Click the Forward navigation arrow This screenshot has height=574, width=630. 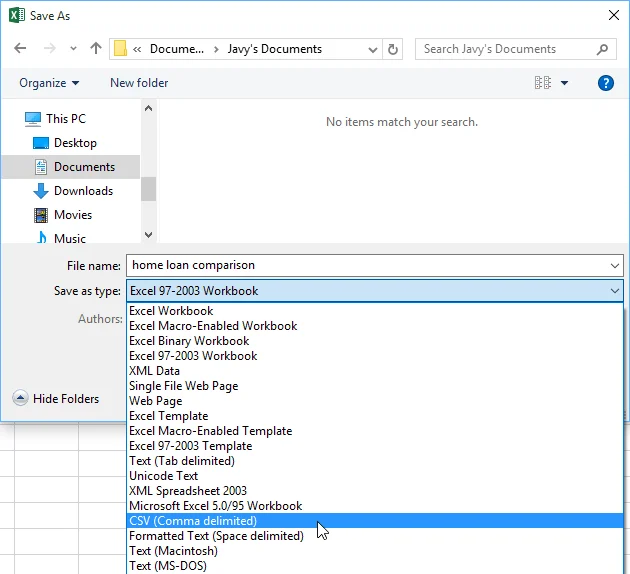pos(50,49)
